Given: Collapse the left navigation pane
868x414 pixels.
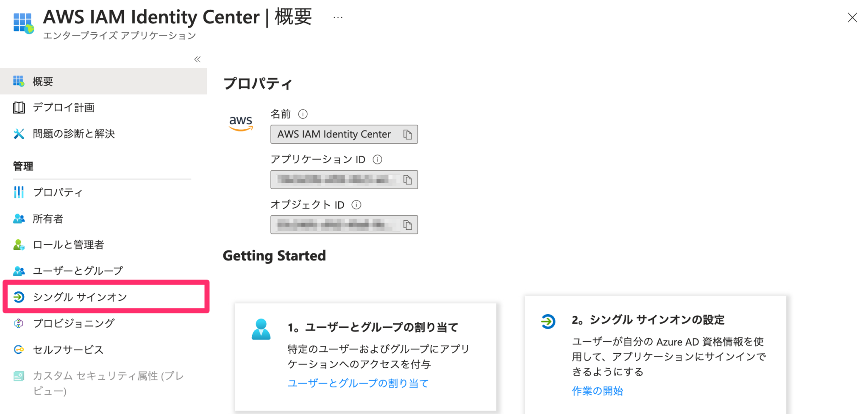Looking at the screenshot, I should click(197, 59).
